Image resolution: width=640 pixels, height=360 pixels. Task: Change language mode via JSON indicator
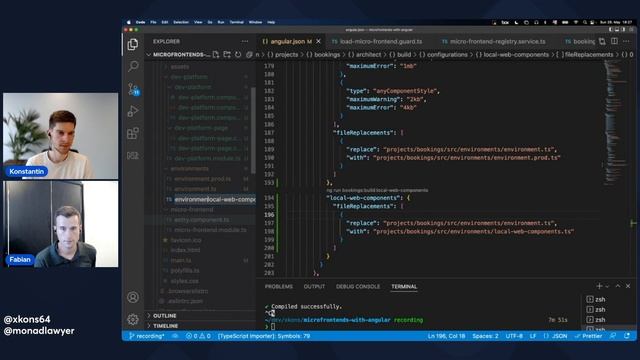point(556,336)
